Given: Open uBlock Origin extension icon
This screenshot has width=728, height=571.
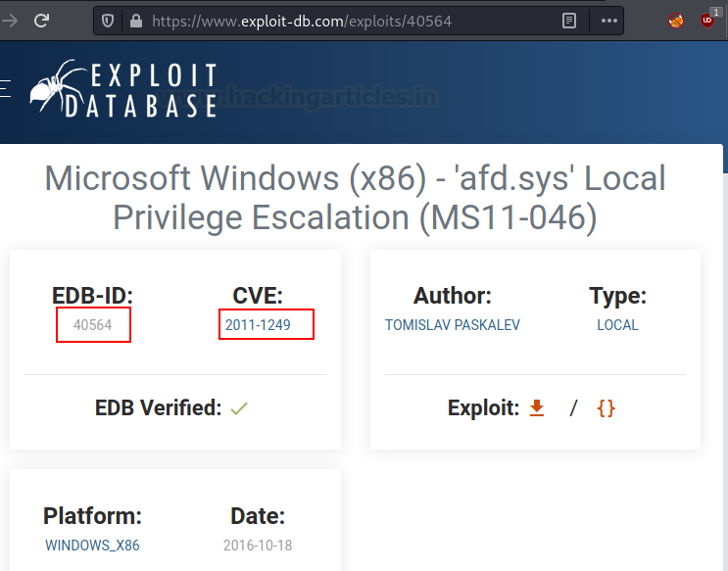Looking at the screenshot, I should (x=708, y=20).
